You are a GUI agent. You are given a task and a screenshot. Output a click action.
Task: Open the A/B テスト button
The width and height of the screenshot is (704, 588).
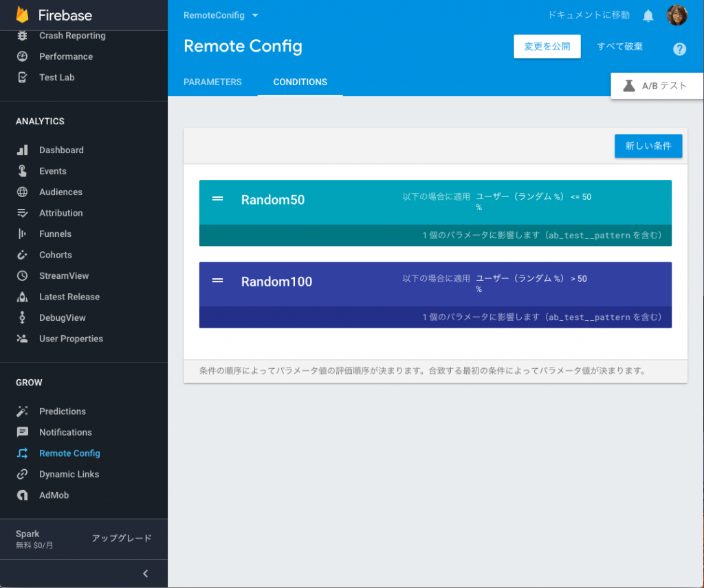point(657,86)
